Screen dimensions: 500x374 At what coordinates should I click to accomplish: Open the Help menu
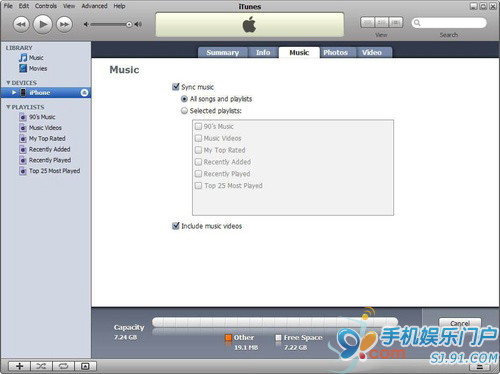point(119,6)
